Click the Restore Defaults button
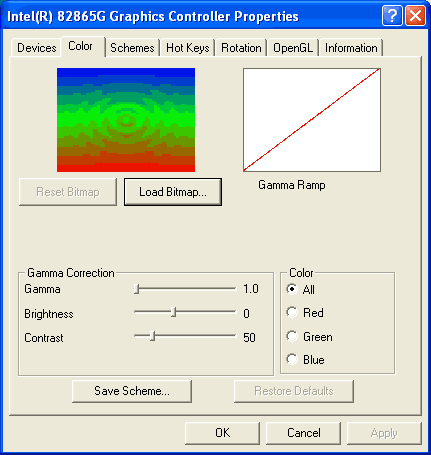The height and width of the screenshot is (455, 431). point(294,391)
